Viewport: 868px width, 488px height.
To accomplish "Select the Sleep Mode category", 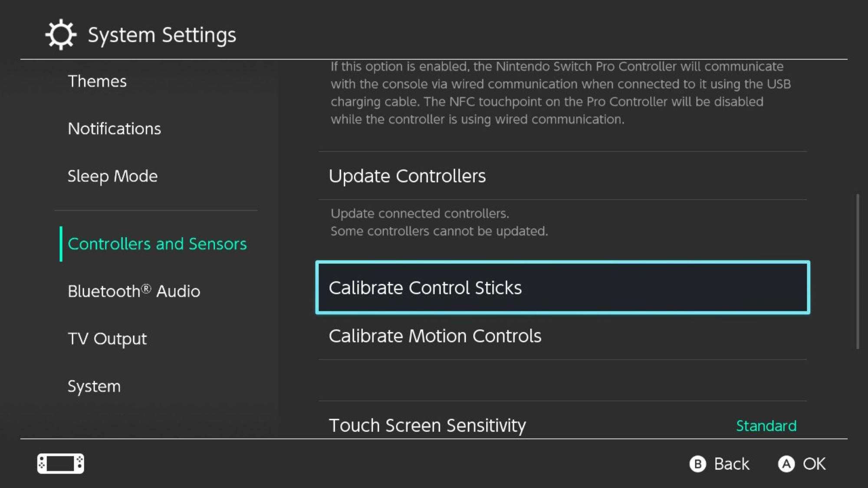I will click(112, 176).
